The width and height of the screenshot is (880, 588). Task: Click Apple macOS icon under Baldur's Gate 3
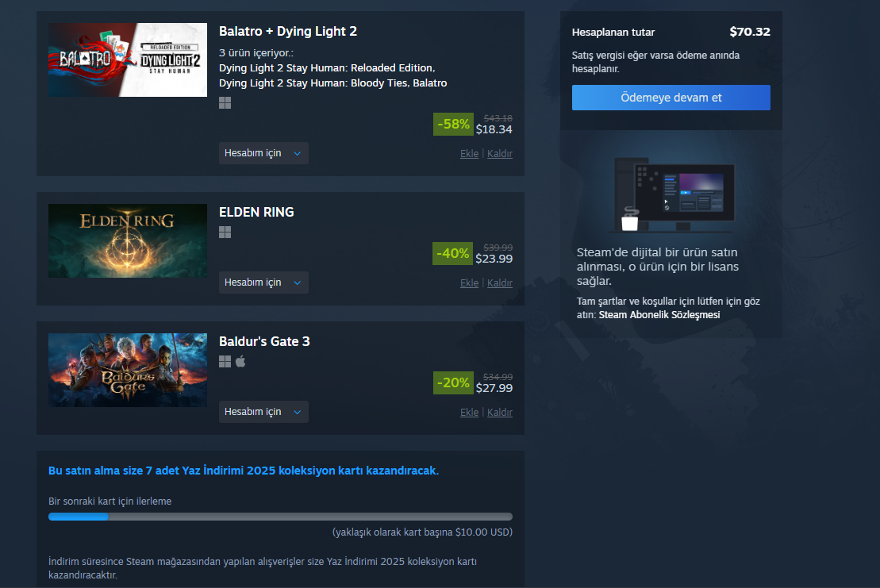[240, 361]
